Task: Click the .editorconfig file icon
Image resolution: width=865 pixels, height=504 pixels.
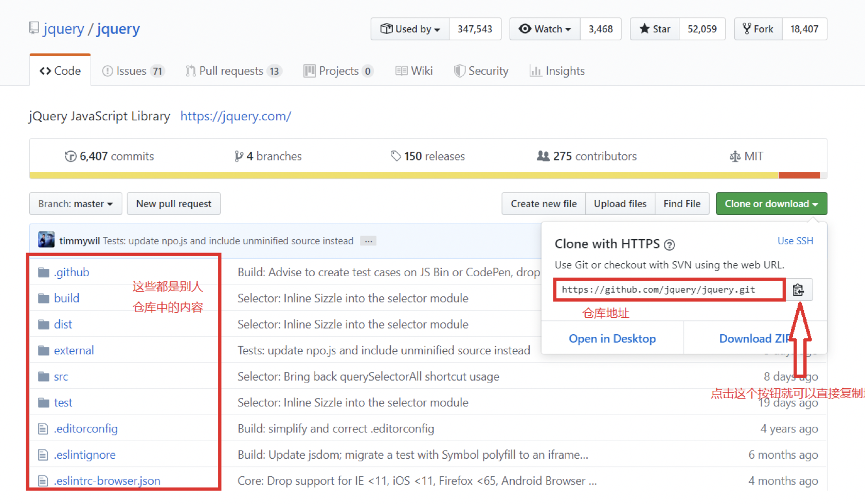Action: (x=43, y=429)
